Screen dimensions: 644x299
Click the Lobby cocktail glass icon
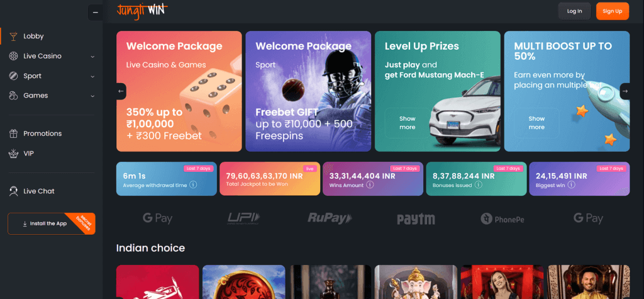[14, 36]
